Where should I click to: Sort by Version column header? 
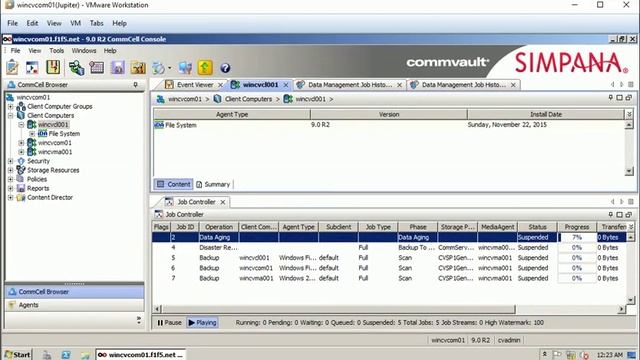389,114
